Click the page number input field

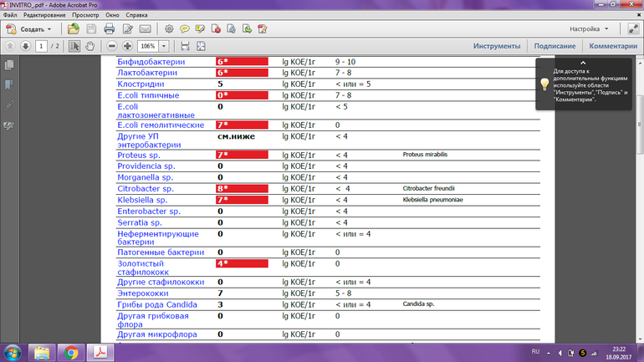[42, 46]
